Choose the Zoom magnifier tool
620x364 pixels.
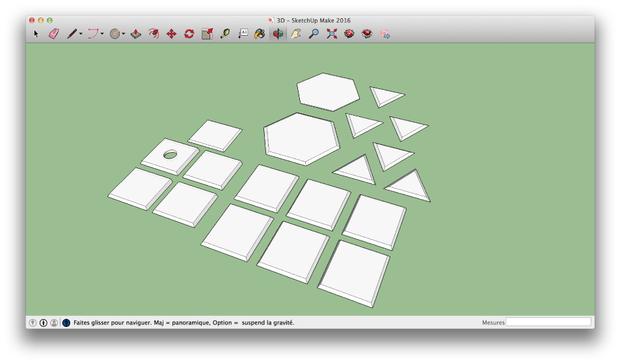[314, 34]
